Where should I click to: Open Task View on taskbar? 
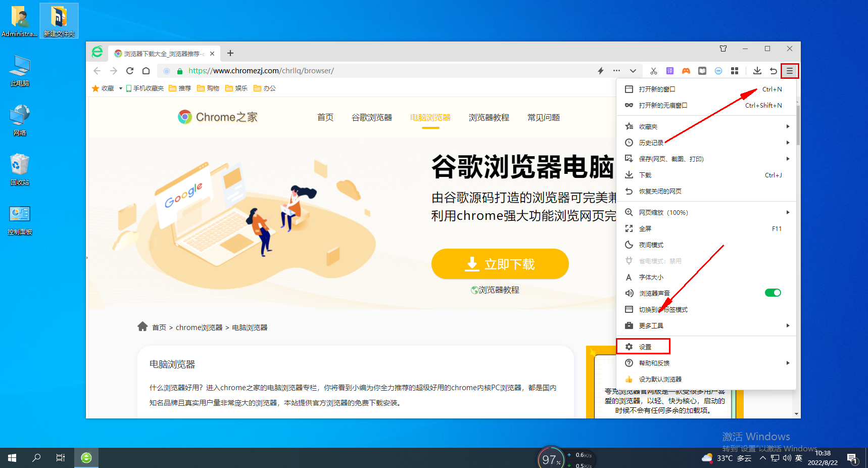click(x=61, y=458)
